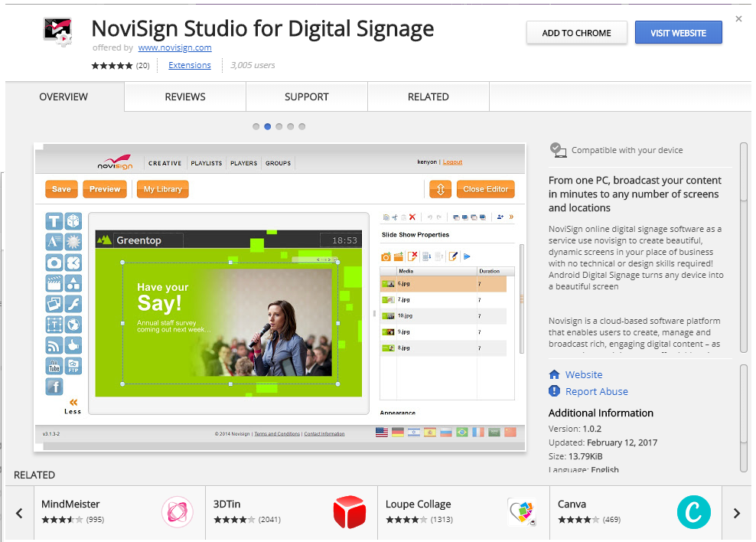Click the blue play slideshow icon
756x542 pixels.
(x=467, y=256)
